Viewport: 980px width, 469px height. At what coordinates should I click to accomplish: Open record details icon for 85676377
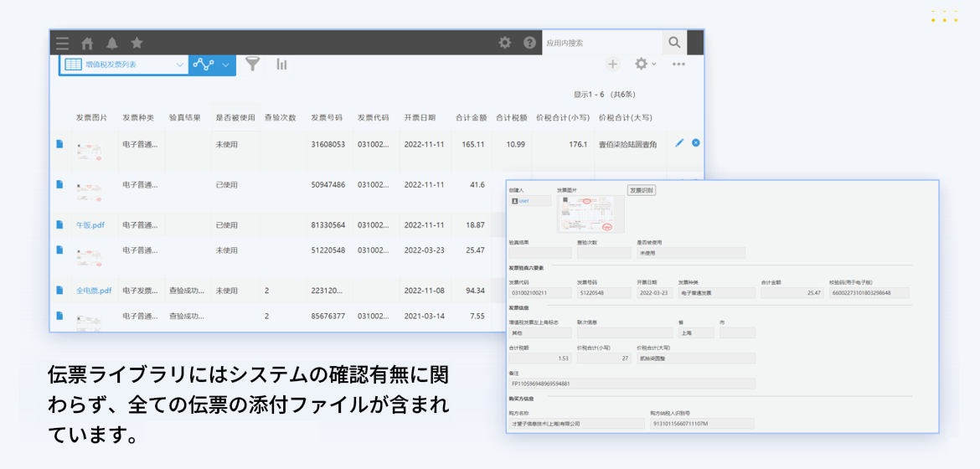click(60, 316)
